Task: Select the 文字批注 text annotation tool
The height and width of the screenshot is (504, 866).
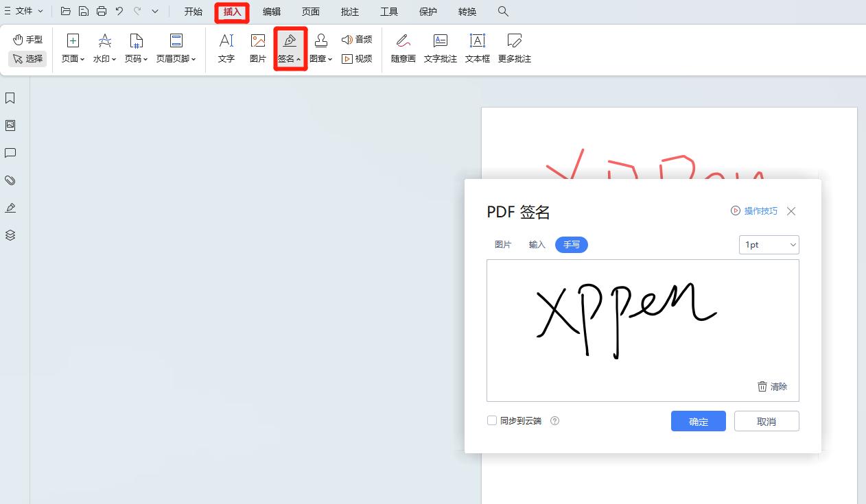Action: pos(441,48)
